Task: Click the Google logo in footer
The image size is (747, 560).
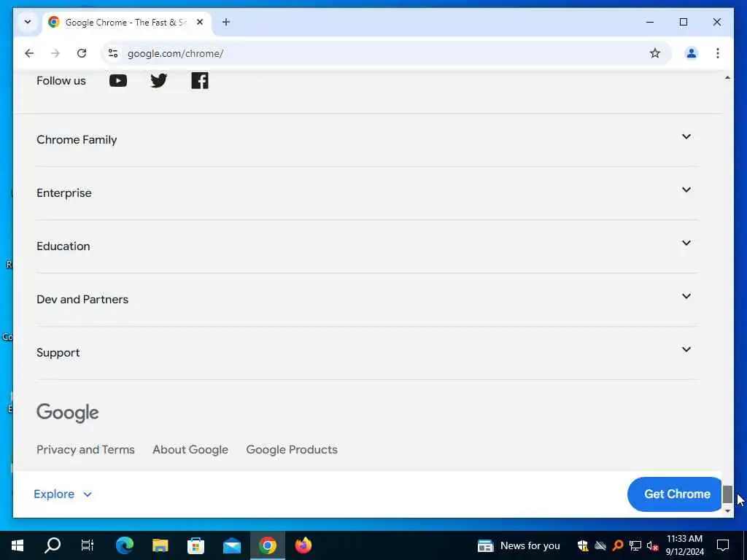Action: point(68,413)
